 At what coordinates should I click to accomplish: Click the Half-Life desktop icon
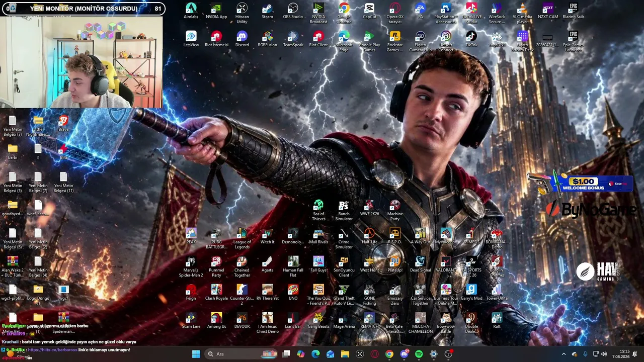click(369, 236)
